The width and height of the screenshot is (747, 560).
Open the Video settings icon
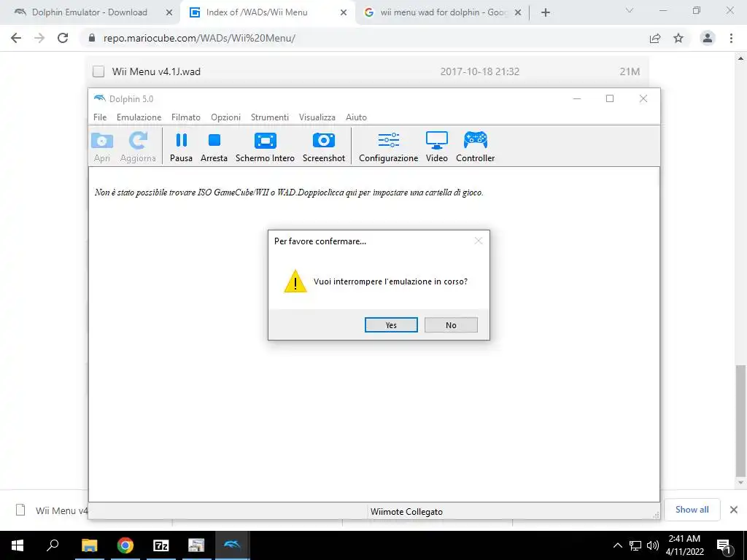pyautogui.click(x=436, y=147)
